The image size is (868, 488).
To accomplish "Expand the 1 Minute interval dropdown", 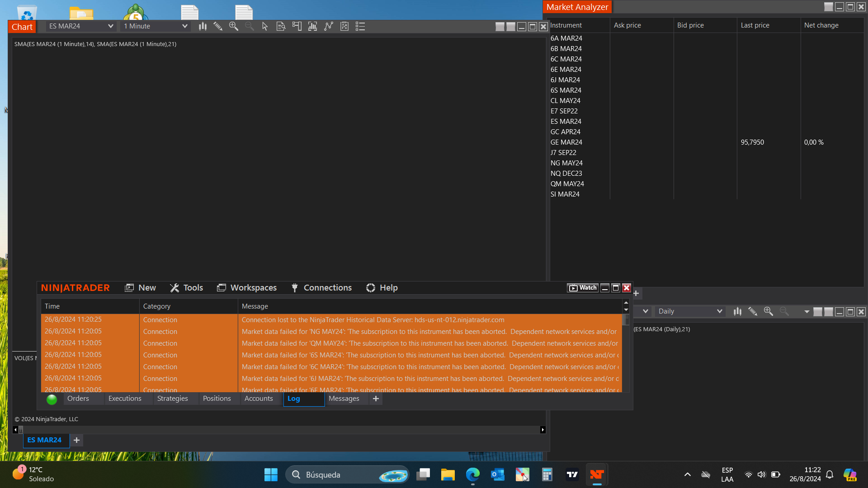I will click(184, 26).
